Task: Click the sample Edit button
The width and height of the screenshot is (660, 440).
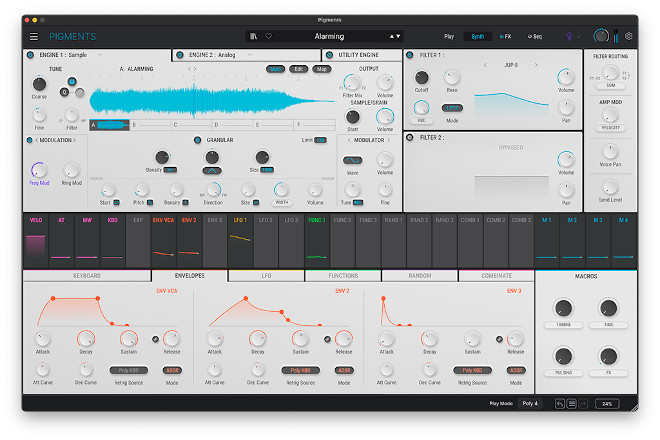Action: (x=298, y=69)
